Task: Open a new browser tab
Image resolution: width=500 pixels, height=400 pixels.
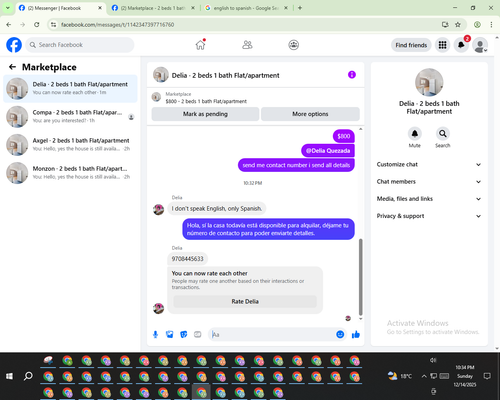Action: click(x=300, y=8)
